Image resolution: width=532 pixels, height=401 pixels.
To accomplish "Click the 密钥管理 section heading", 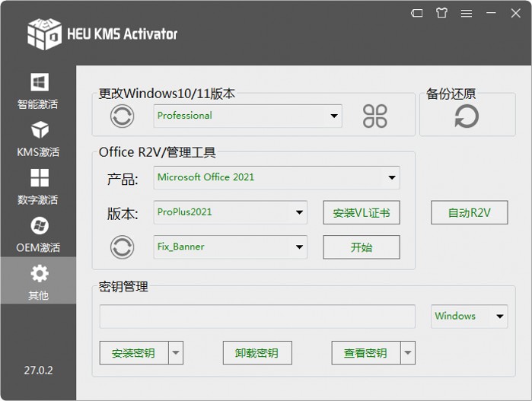I will click(x=123, y=287).
